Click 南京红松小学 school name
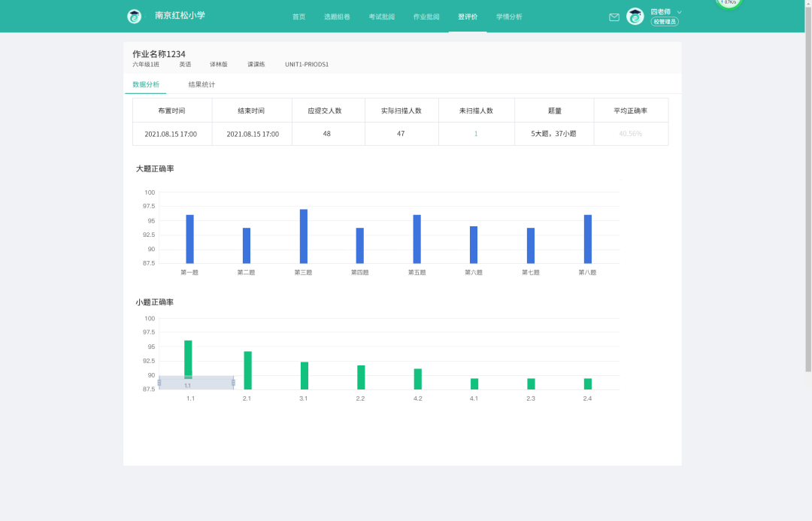812x521 pixels. [180, 16]
